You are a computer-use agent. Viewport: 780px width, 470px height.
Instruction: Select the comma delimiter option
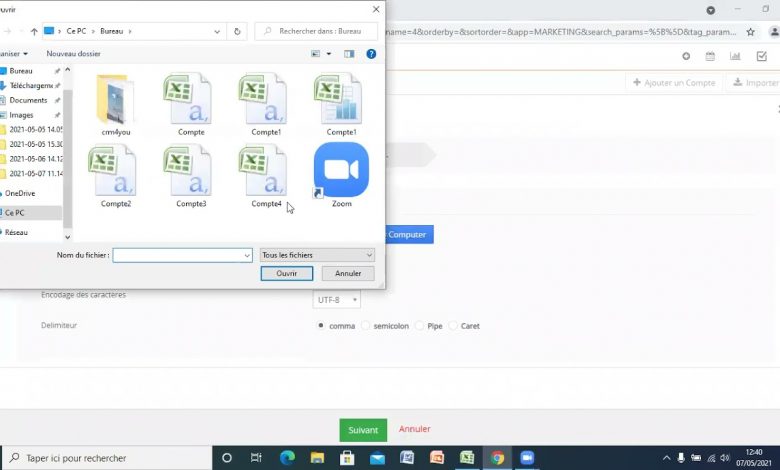(321, 326)
